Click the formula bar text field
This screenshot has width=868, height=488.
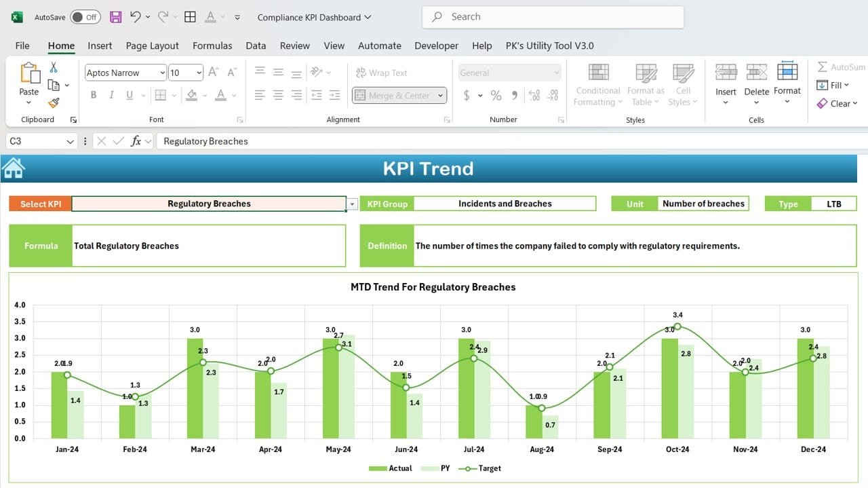512,141
